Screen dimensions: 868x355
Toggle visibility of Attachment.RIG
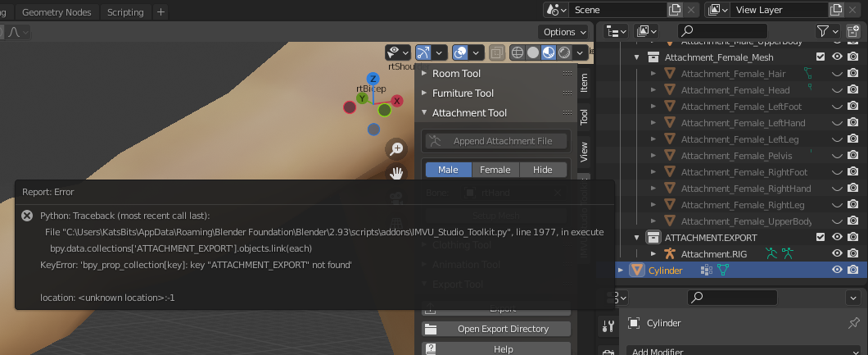point(837,254)
